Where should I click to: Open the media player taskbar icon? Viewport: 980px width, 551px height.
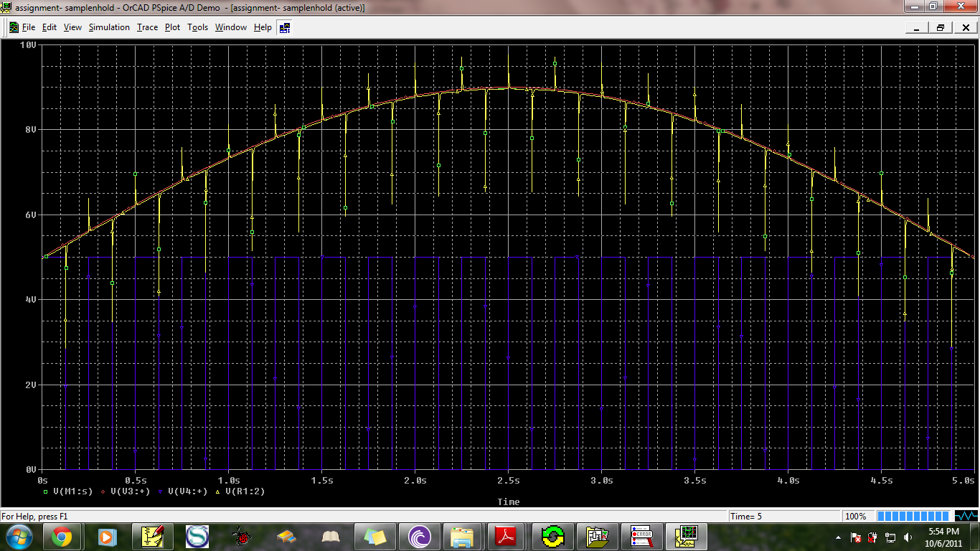tap(108, 537)
